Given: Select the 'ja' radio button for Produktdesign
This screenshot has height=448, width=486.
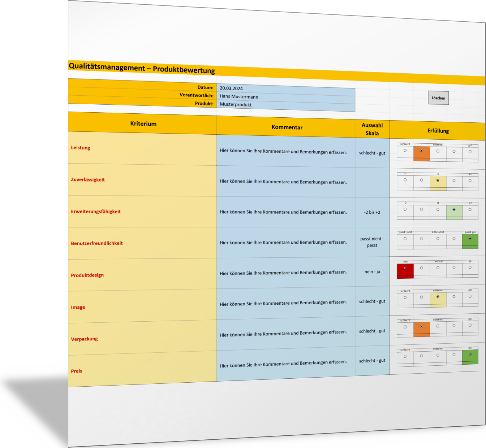Looking at the screenshot, I should pyautogui.click(x=470, y=268).
